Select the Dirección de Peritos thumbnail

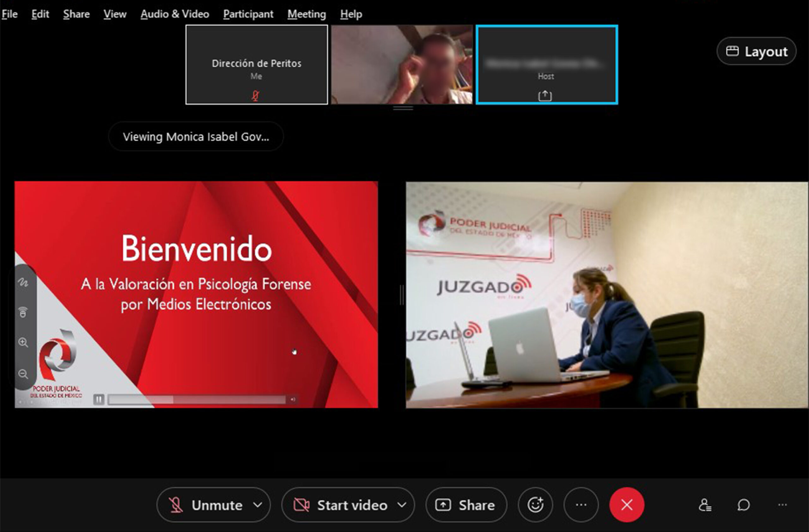(257, 64)
